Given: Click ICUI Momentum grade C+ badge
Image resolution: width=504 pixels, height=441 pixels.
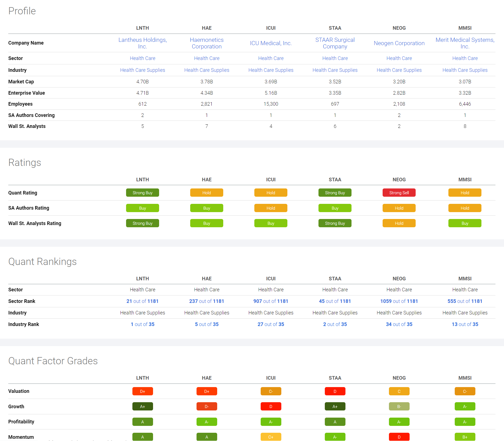Looking at the screenshot, I should click(271, 437).
